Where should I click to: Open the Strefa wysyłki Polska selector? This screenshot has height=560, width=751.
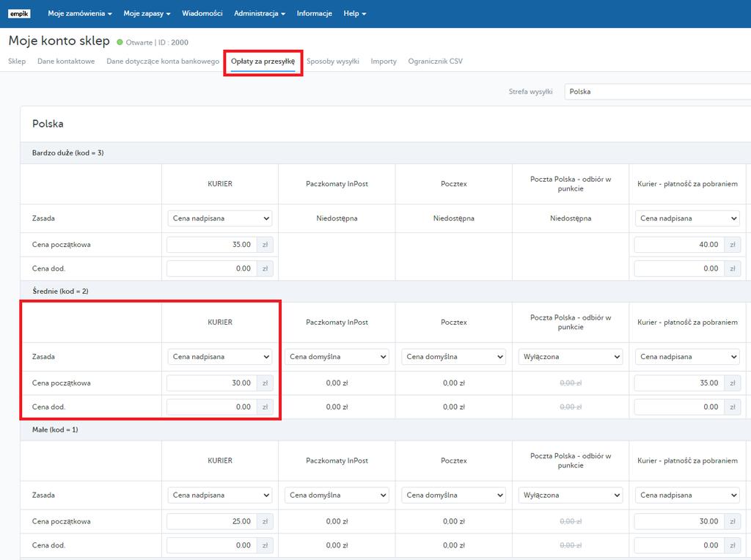tap(658, 92)
